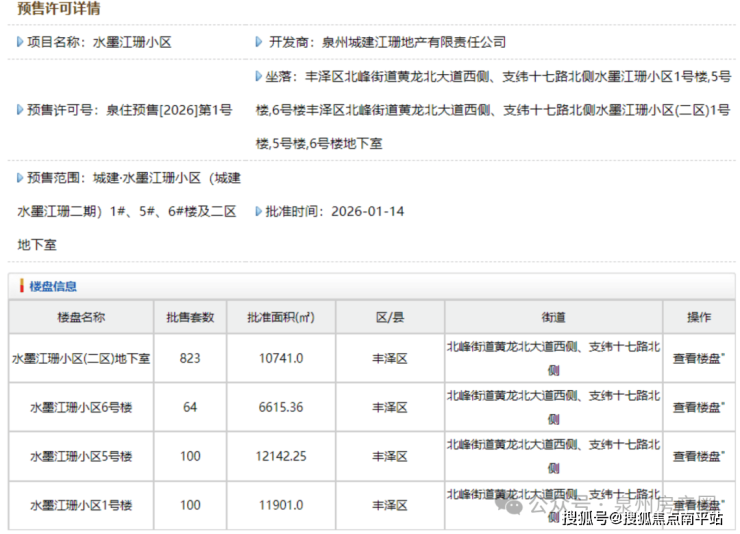
Task: Open 查看楼盘 for the 地下室 row
Action: click(698, 358)
